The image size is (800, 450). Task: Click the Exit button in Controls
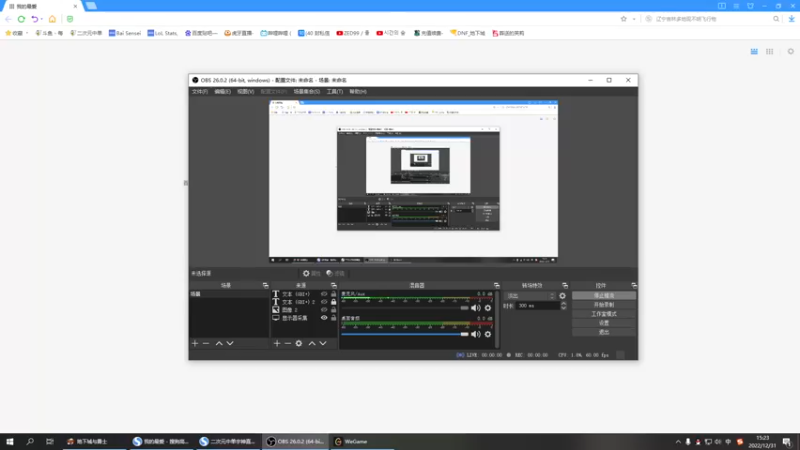tap(604, 332)
